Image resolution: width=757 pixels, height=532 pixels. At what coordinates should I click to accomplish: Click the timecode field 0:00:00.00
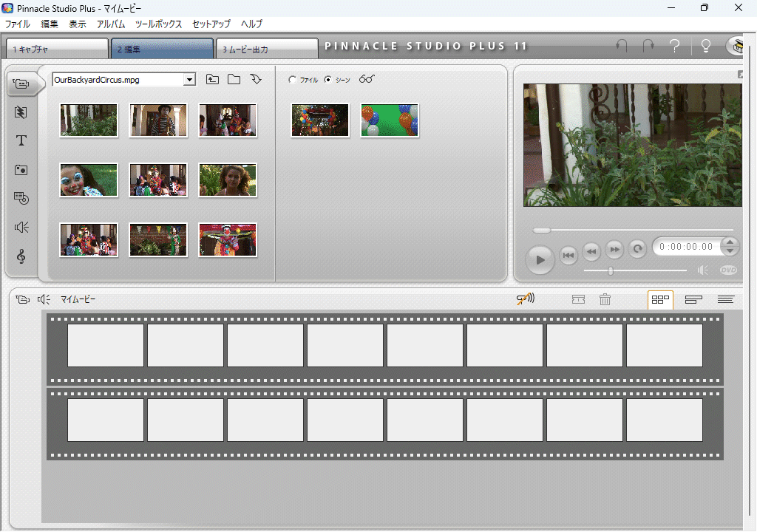(687, 247)
